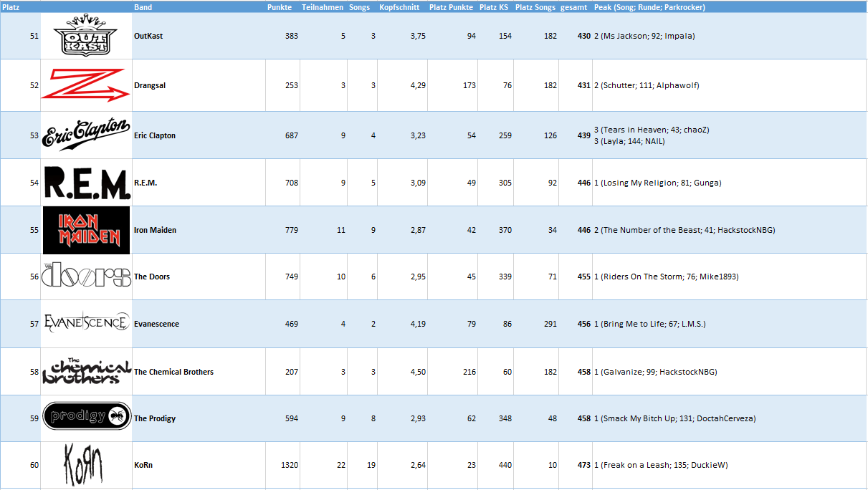The width and height of the screenshot is (868, 490).
Task: Select the Evanescence logo
Action: (x=86, y=323)
